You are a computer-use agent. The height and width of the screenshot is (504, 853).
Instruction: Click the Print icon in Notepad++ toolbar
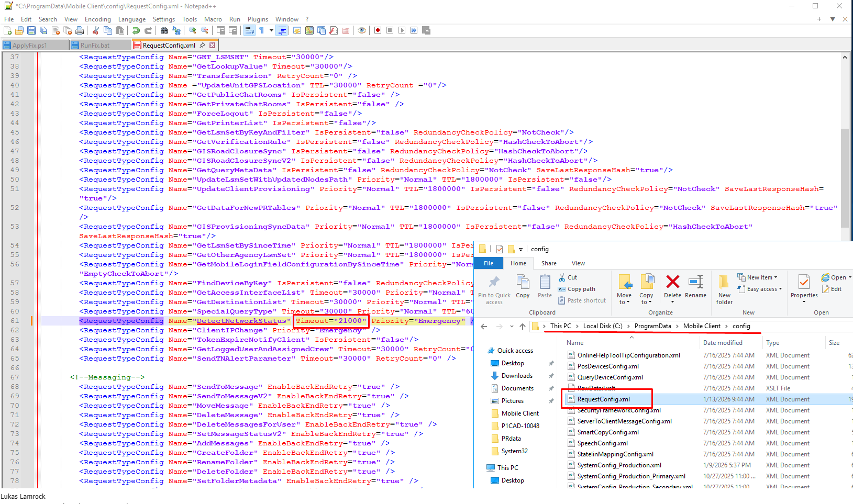(x=80, y=30)
